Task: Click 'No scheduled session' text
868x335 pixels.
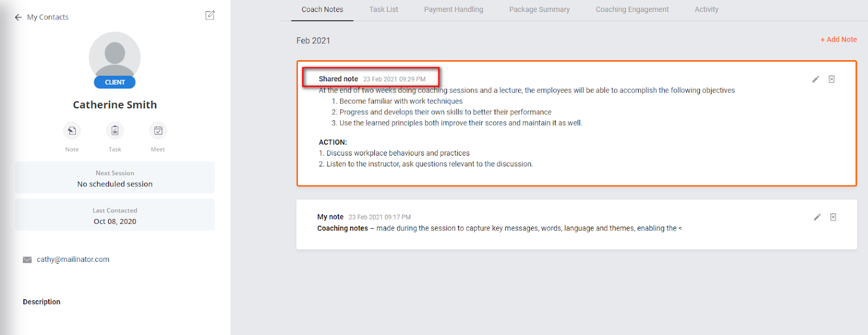Action: pyautogui.click(x=115, y=184)
